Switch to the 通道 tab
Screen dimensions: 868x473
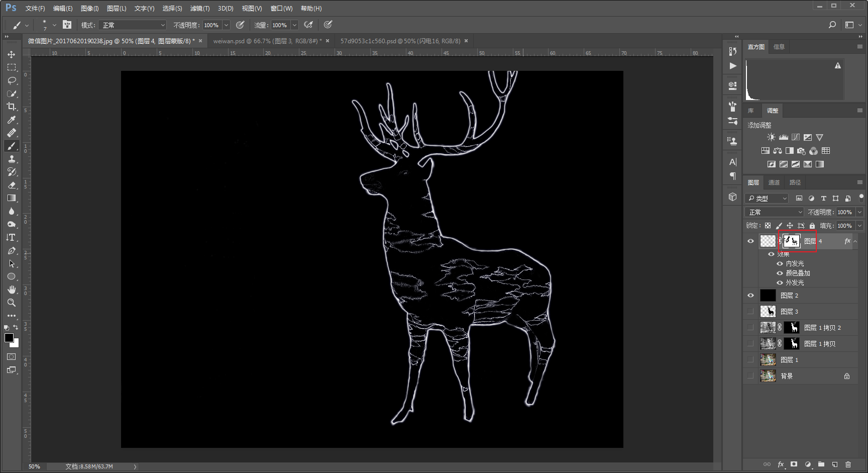pos(774,182)
